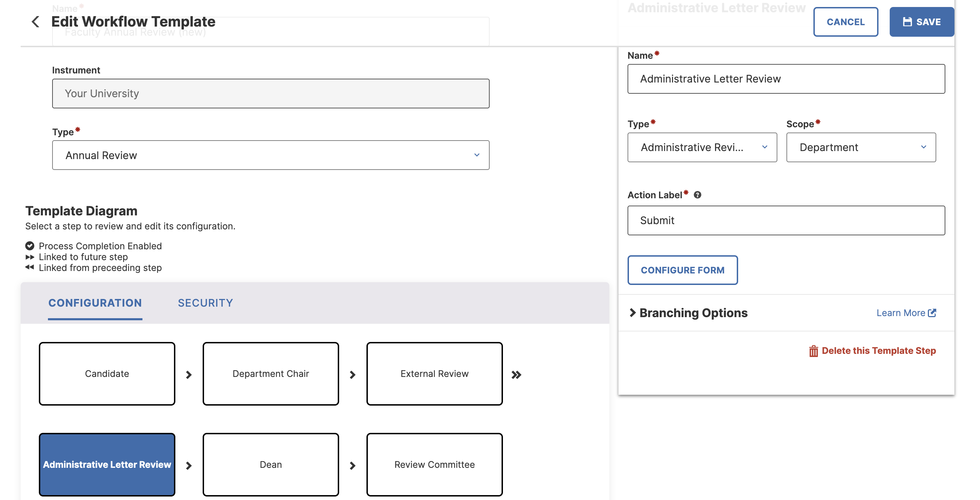Select the Administrative Letter Review step box

(107, 465)
